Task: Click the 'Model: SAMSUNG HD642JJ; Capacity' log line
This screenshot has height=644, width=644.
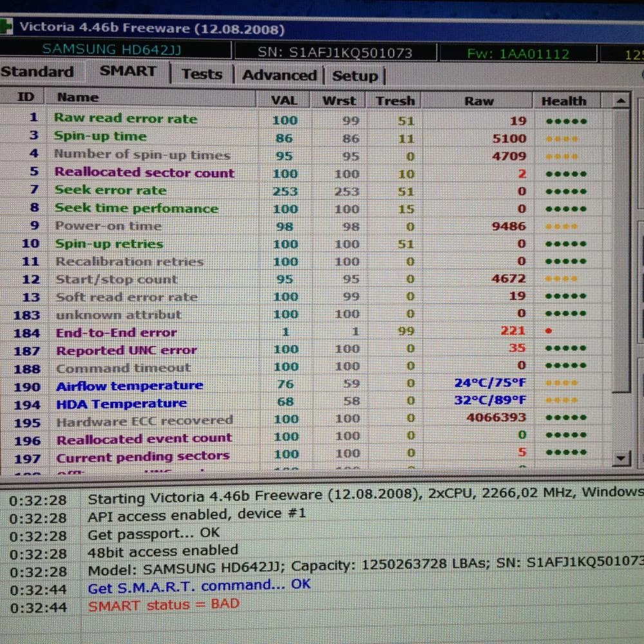Action: [366, 567]
